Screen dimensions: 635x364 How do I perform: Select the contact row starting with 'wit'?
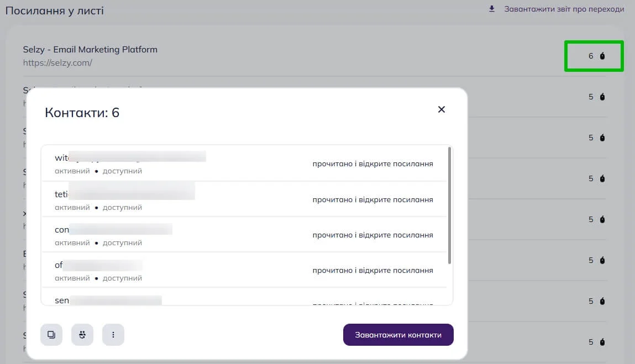pos(244,163)
